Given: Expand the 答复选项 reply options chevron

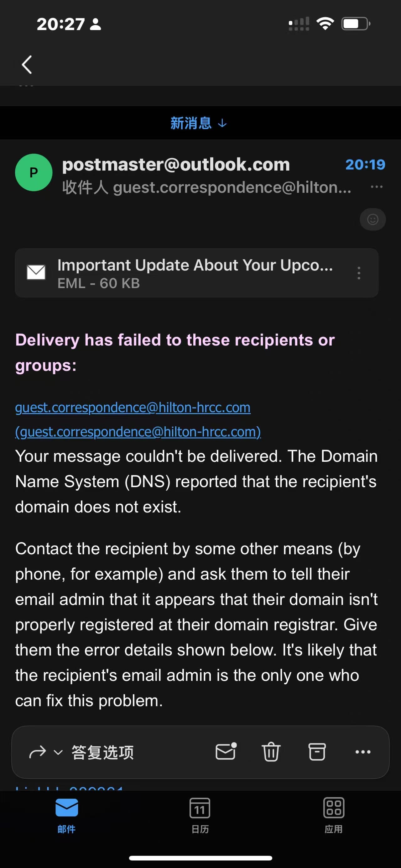Looking at the screenshot, I should click(x=58, y=752).
